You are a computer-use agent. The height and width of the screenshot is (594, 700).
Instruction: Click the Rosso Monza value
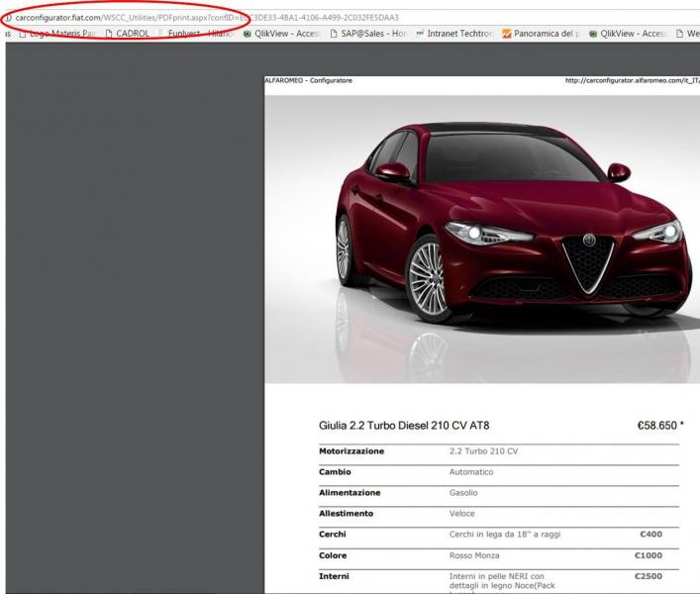click(x=474, y=555)
